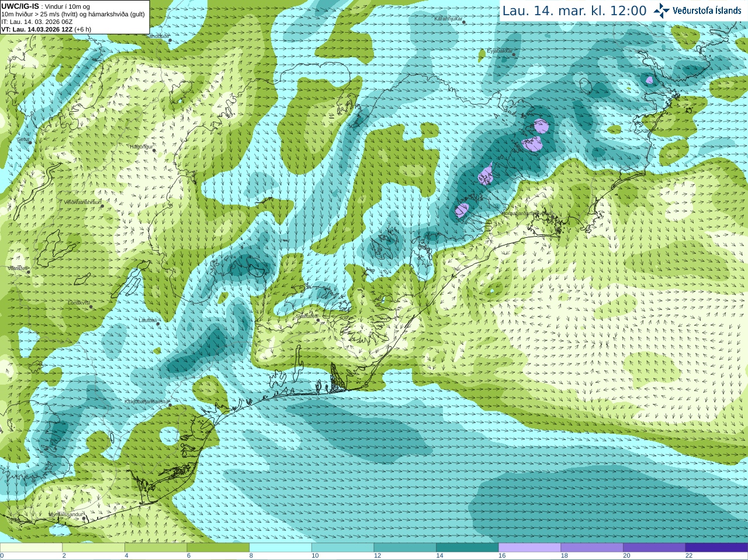Pick the 8–10 m/s pale cyan legend swatch
The width and height of the screenshot is (748, 560).
[280, 548]
